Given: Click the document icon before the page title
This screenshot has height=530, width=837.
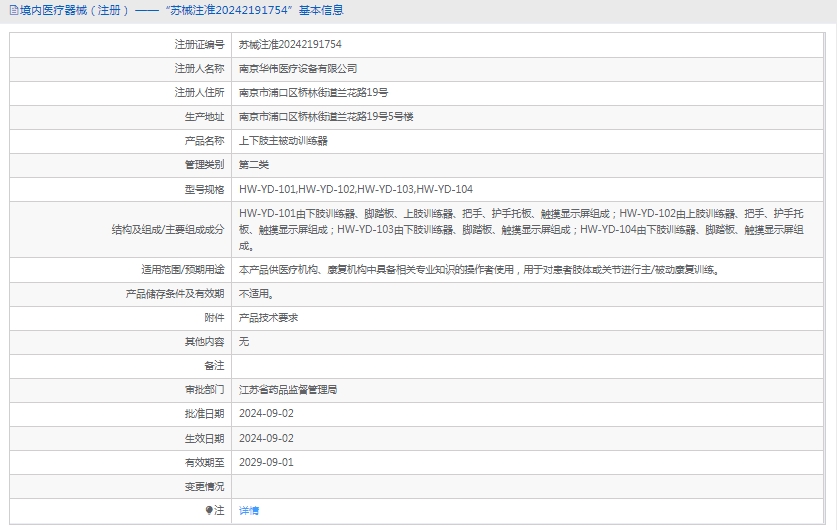Looking at the screenshot, I should click(13, 11).
